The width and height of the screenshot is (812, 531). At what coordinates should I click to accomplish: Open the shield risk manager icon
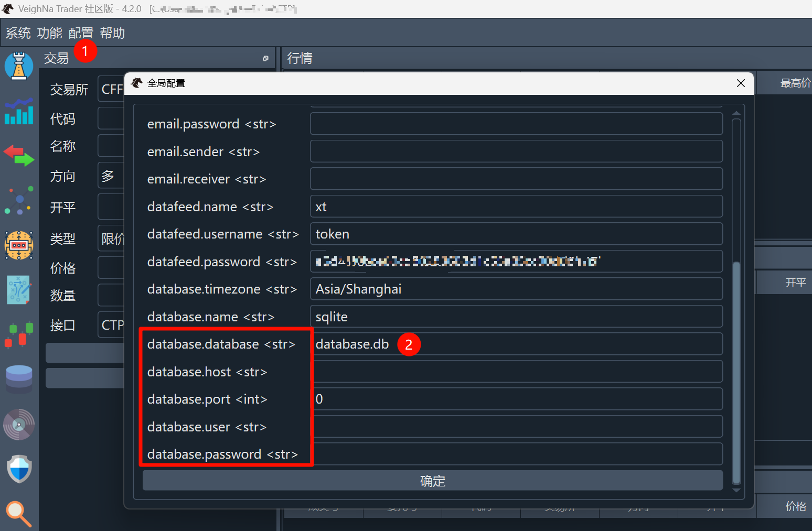pos(19,468)
